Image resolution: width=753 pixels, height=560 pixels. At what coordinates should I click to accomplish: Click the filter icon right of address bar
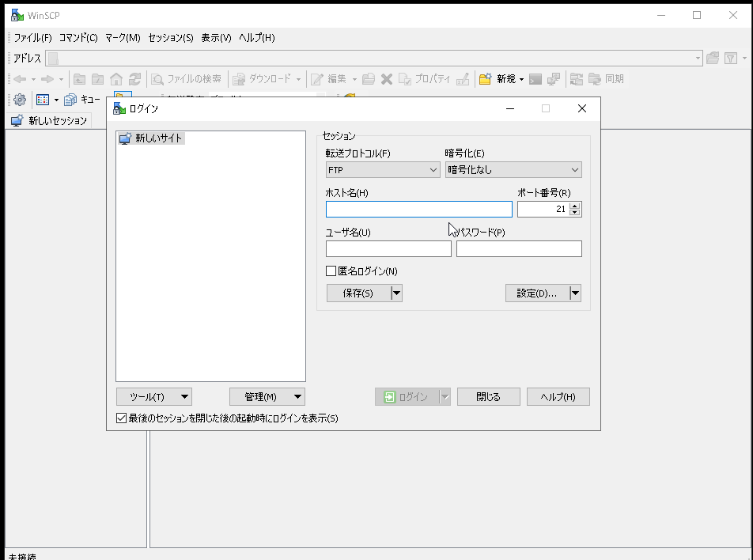point(731,59)
